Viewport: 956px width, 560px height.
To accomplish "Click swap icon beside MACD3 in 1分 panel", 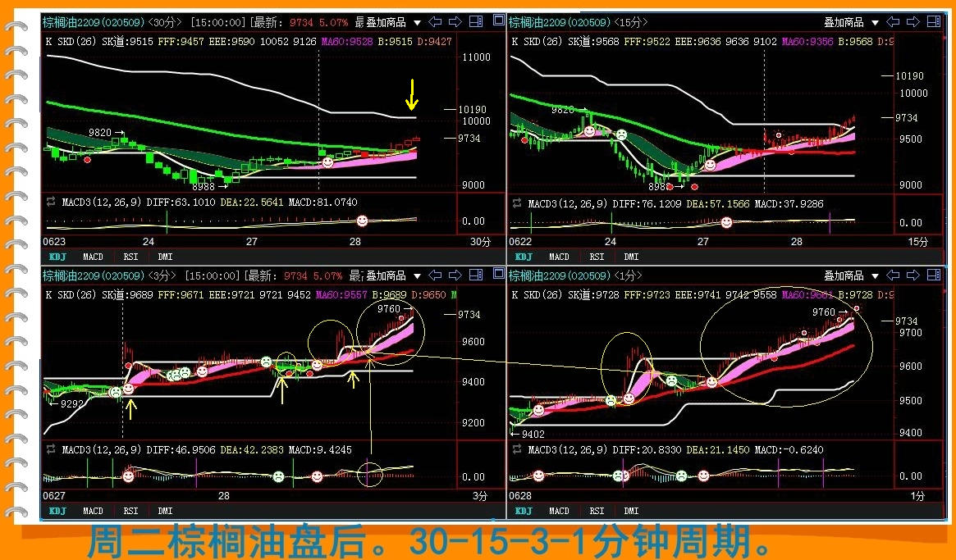I will [516, 449].
